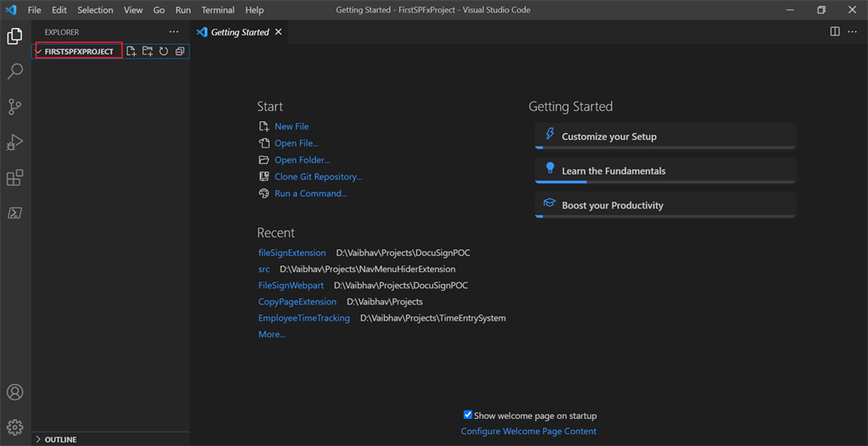Viewport: 868px width, 446px height.
Task: Close the Getting Started tab
Action: [278, 32]
